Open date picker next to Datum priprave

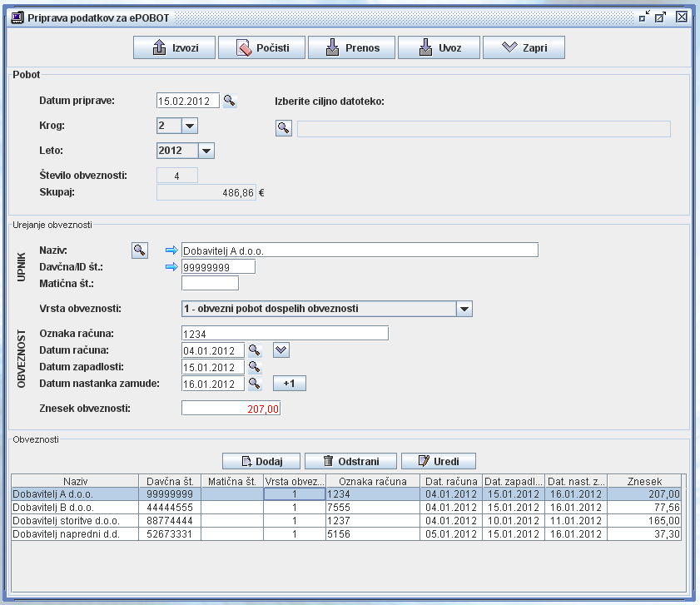click(230, 101)
